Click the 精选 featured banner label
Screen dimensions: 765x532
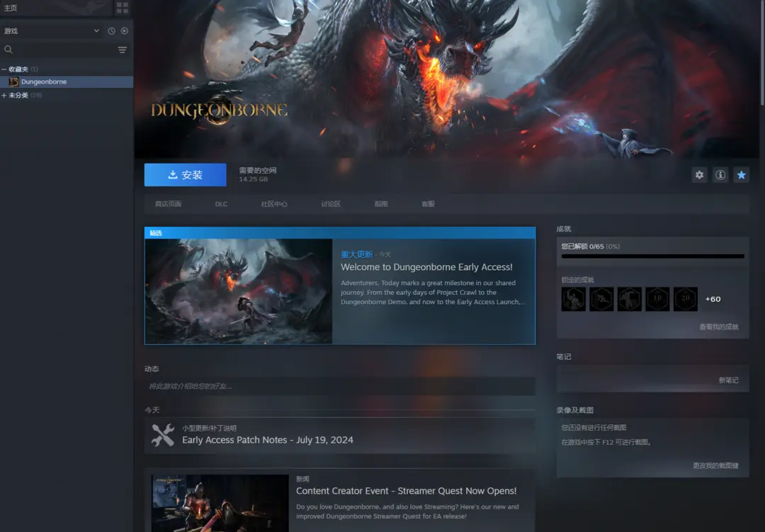(156, 233)
